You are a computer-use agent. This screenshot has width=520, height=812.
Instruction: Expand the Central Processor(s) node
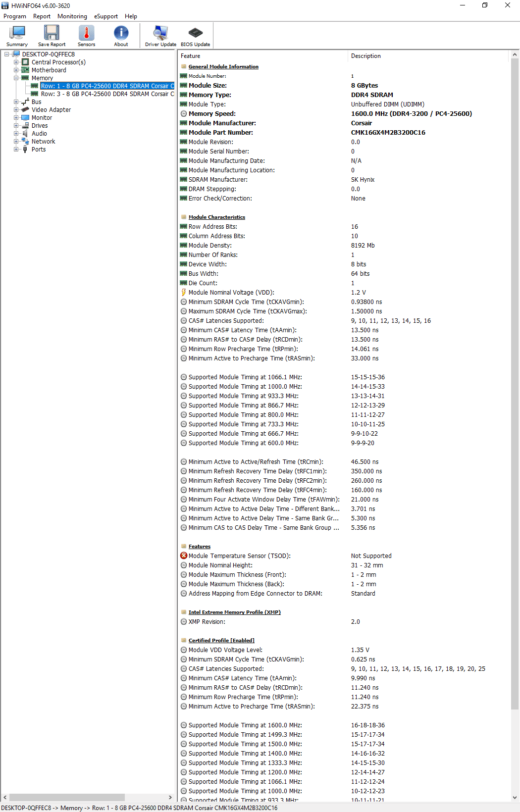click(x=16, y=62)
